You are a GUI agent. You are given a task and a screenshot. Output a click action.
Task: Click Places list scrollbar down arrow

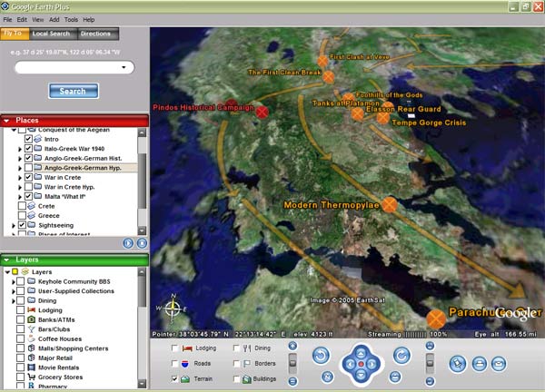coord(142,230)
